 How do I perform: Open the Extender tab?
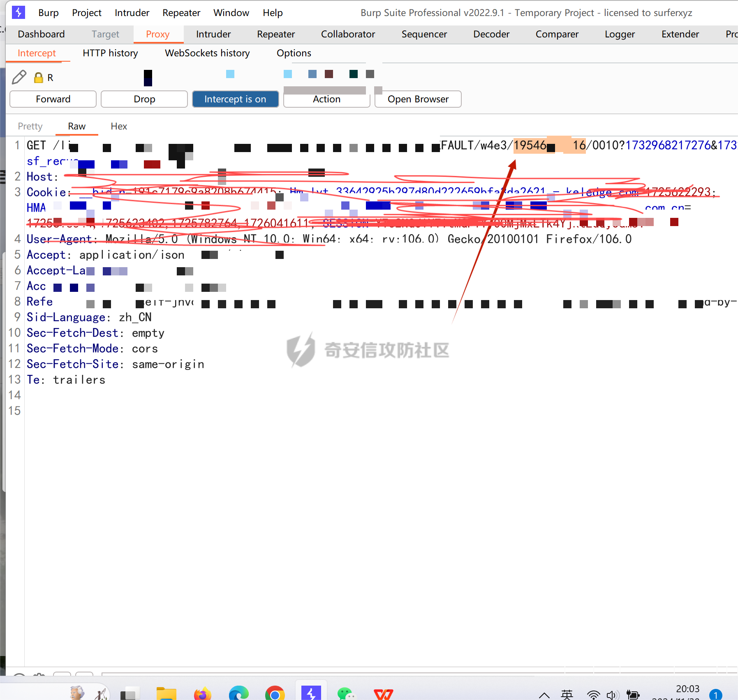click(680, 34)
